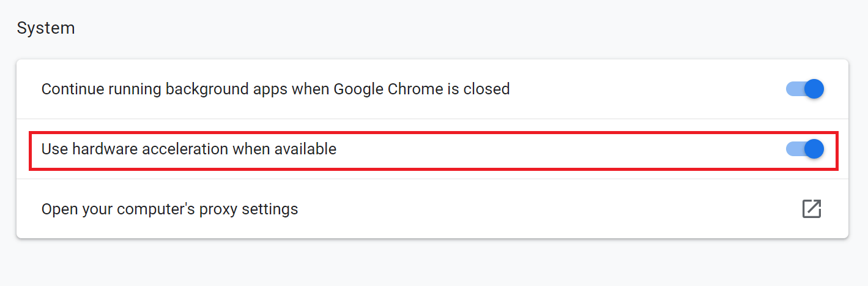Click 'Use hardware acceleration when available' label
This screenshot has width=868, height=286.
[189, 149]
